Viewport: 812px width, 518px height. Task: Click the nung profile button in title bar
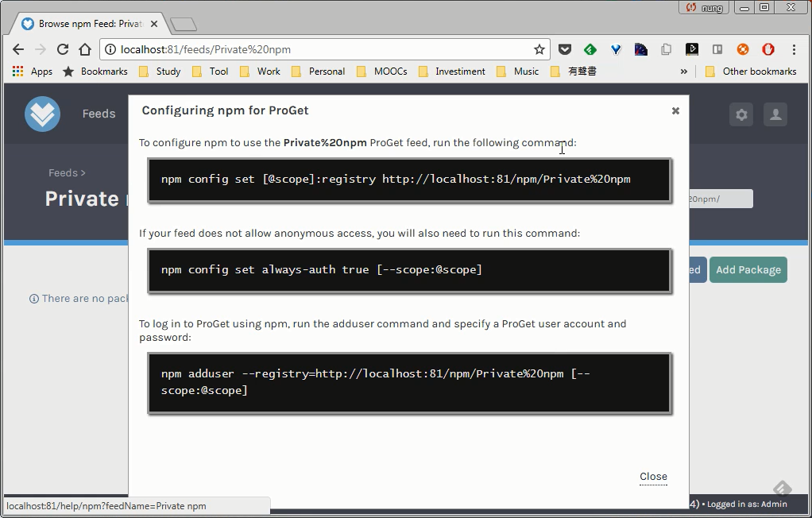click(704, 7)
